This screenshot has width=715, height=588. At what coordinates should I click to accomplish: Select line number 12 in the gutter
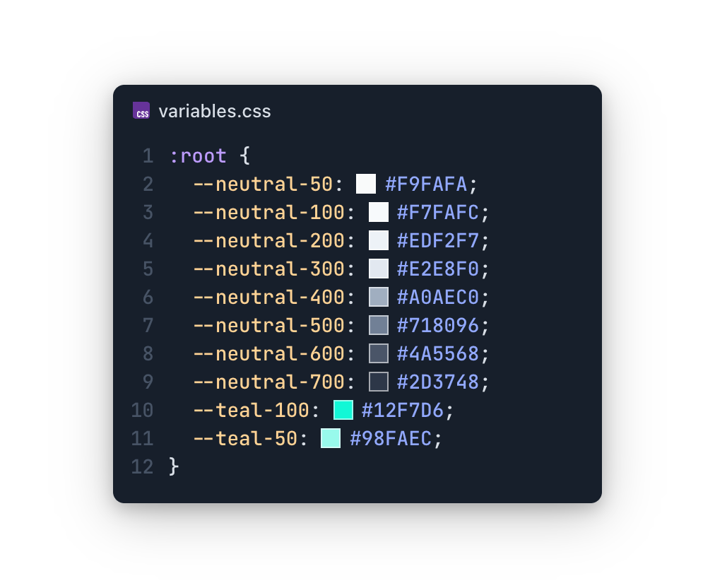tap(142, 466)
